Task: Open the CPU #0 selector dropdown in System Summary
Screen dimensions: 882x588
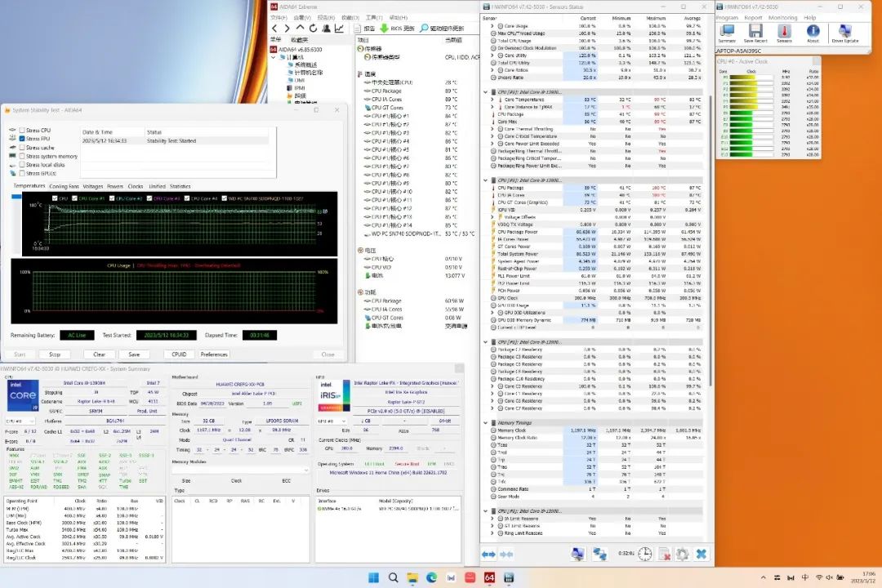Action: [20, 421]
